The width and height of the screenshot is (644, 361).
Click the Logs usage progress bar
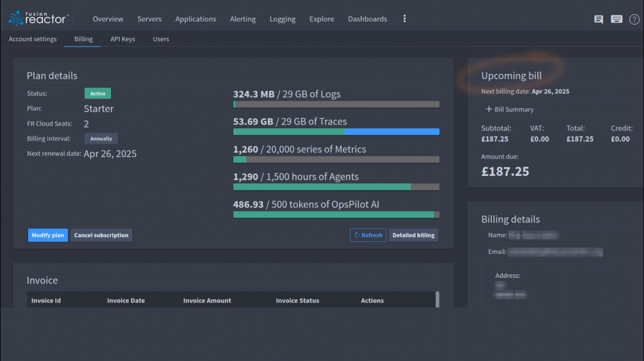[x=336, y=104]
